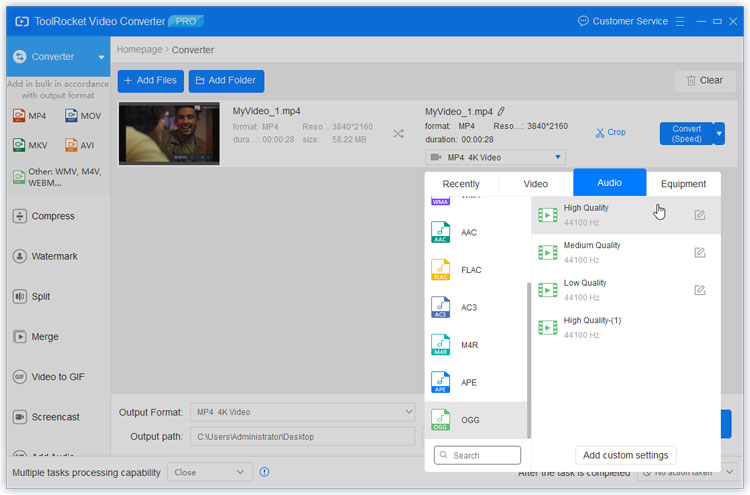
Task: Select the MKV format icon
Action: pyautogui.click(x=19, y=145)
